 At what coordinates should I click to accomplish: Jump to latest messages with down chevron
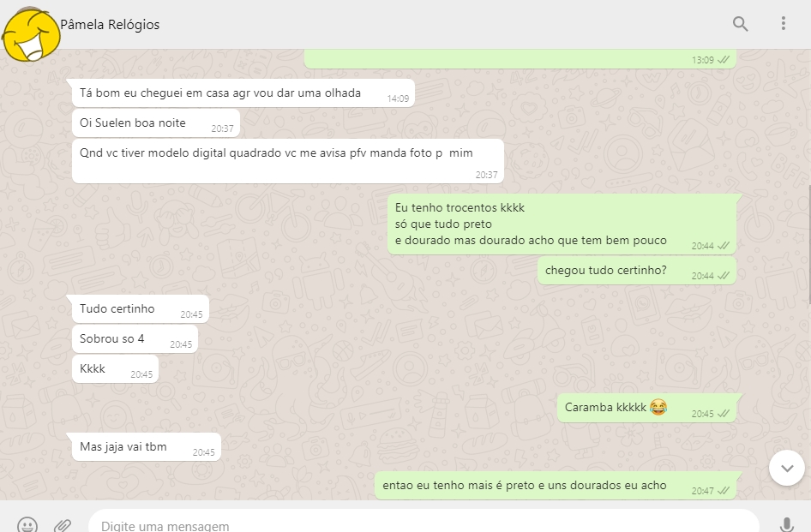point(787,468)
